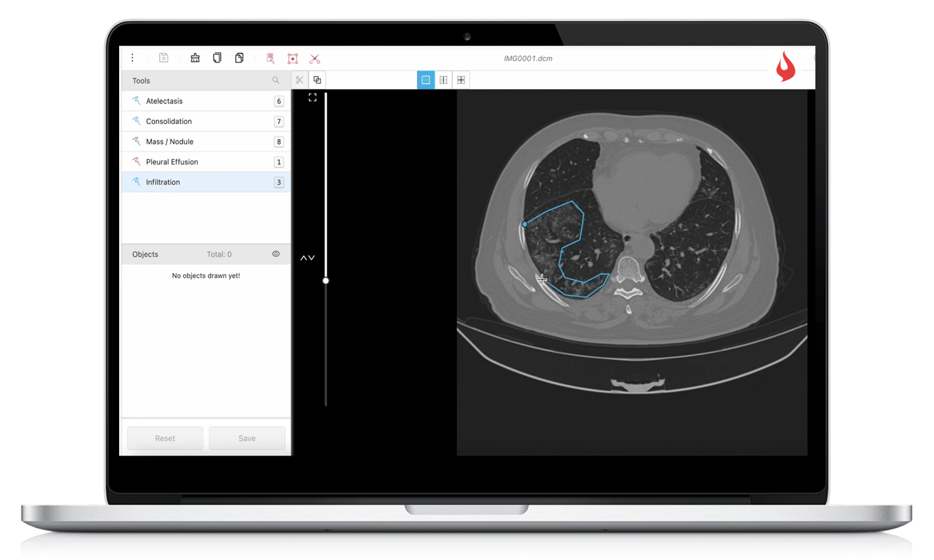Select the brush cleanup tool
This screenshot has height=560, width=934.
click(195, 58)
